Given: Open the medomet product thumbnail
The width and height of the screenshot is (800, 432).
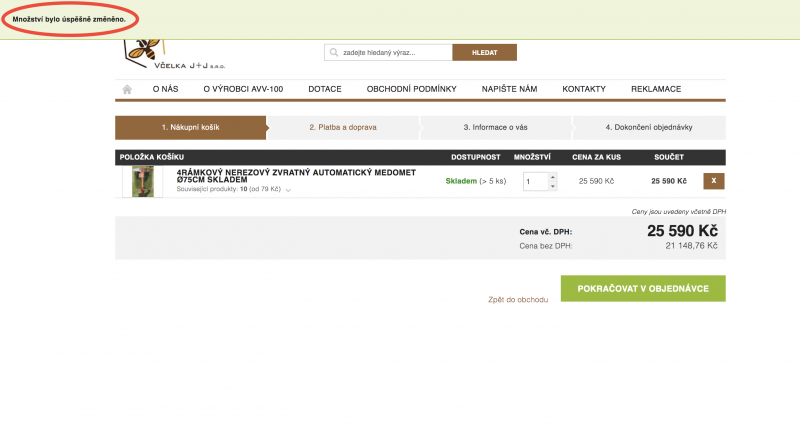Looking at the screenshot, I should point(143,181).
